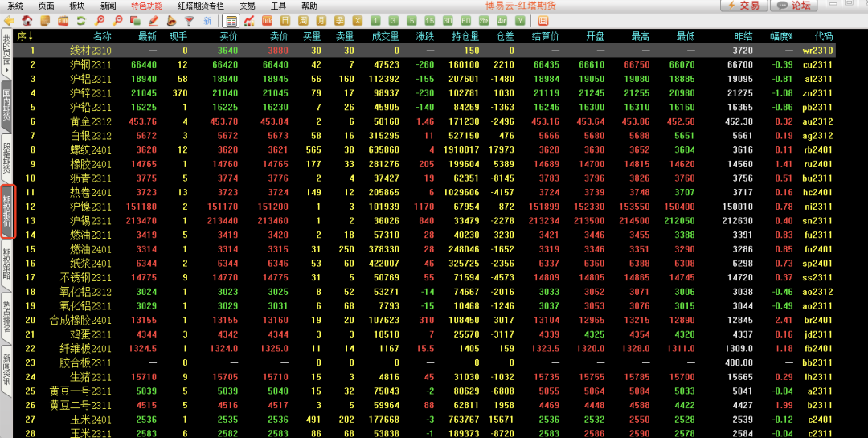
Task: Click the 涨跌 column header
Action: point(424,36)
